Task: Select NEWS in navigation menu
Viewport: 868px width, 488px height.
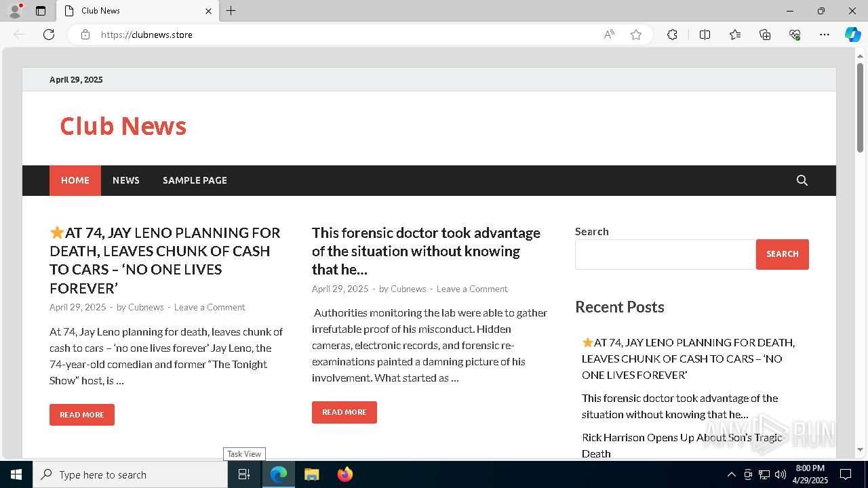Action: point(126,180)
